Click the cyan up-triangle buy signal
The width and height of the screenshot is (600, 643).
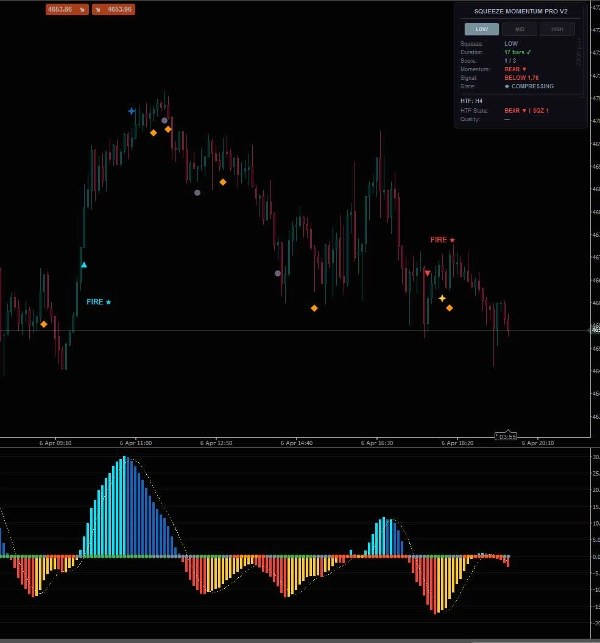tap(84, 265)
